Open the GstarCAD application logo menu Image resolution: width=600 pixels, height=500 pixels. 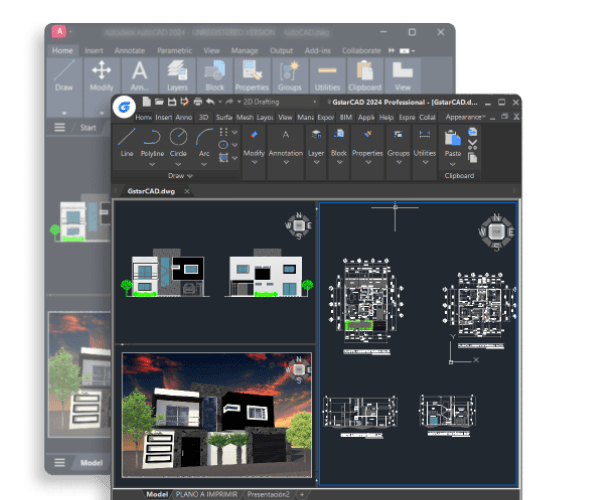click(124, 107)
